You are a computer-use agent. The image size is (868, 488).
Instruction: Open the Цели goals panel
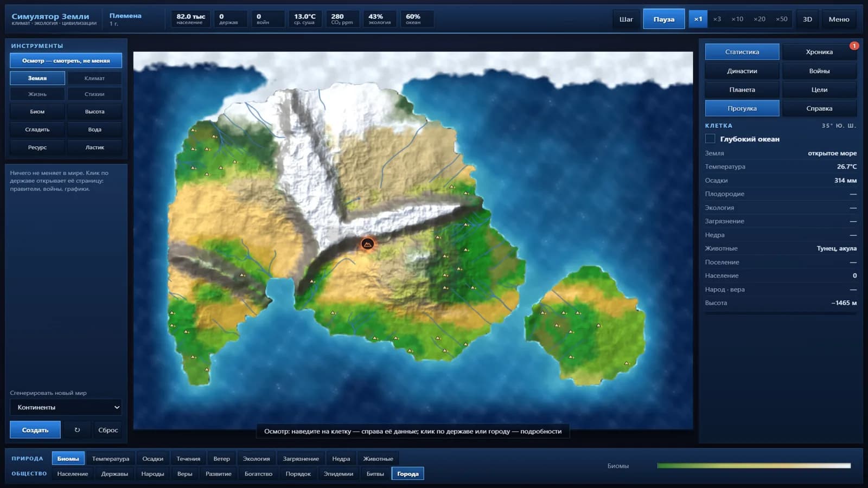coord(819,90)
